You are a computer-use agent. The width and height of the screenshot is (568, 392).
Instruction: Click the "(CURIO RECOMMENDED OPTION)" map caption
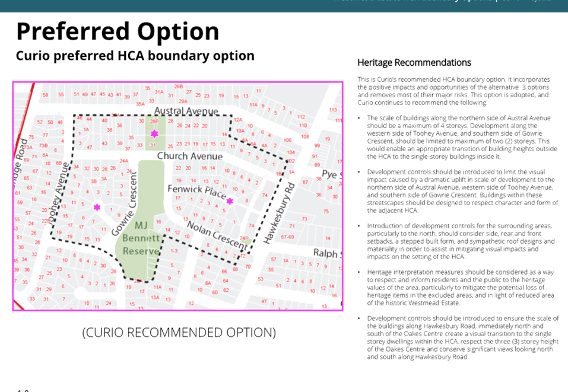pyautogui.click(x=179, y=332)
